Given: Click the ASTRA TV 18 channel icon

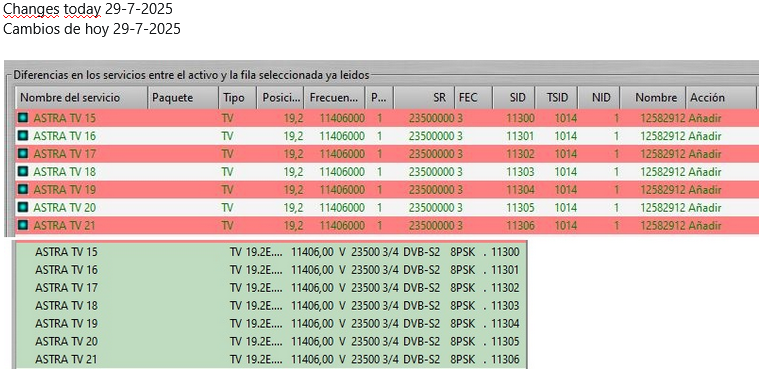Looking at the screenshot, I should click(22, 172).
